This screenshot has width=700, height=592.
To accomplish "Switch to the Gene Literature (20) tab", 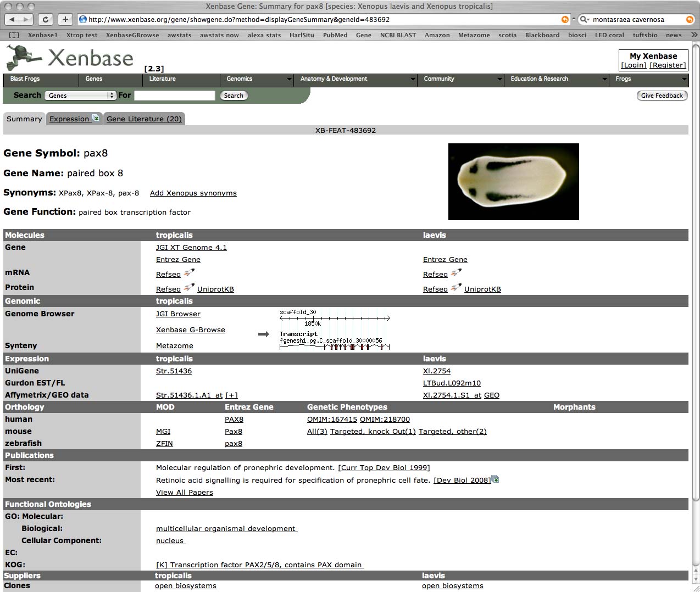I will click(x=144, y=119).
